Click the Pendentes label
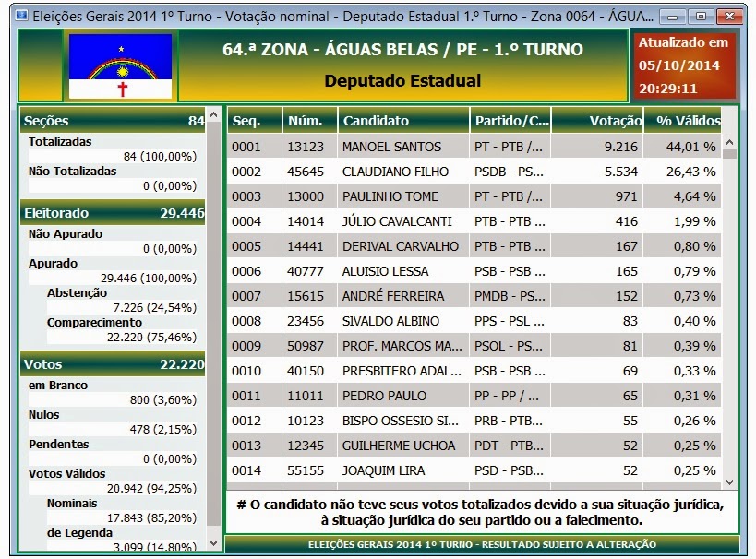 59,444
